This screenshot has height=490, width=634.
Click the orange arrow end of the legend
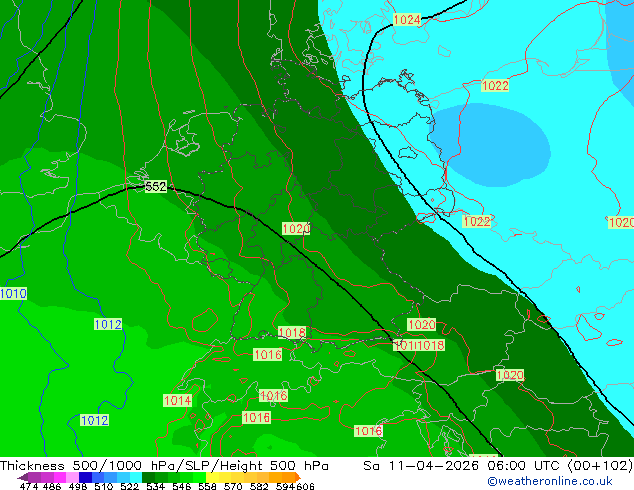pos(298,477)
